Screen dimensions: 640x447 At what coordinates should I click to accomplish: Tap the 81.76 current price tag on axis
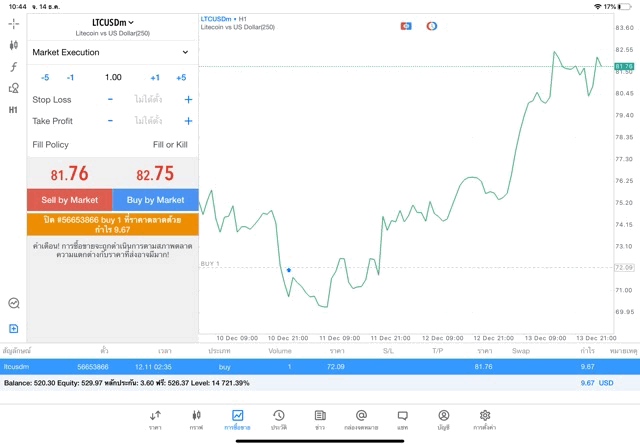pos(624,66)
